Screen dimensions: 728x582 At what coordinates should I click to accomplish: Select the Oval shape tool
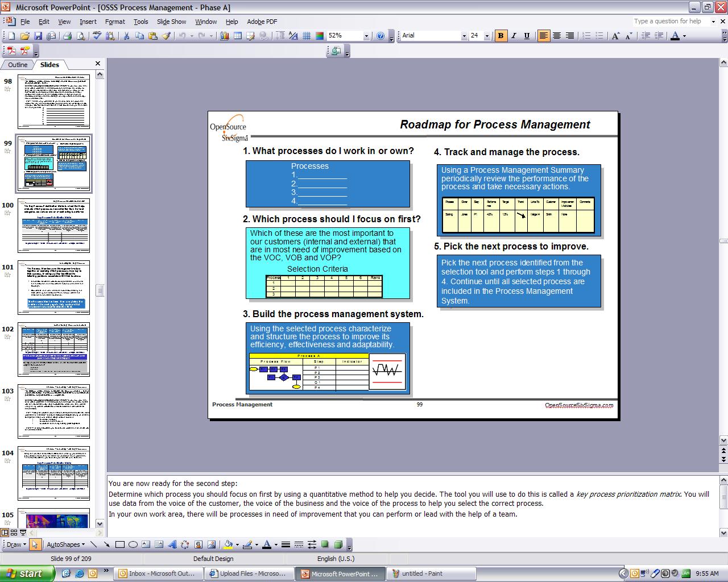click(133, 544)
